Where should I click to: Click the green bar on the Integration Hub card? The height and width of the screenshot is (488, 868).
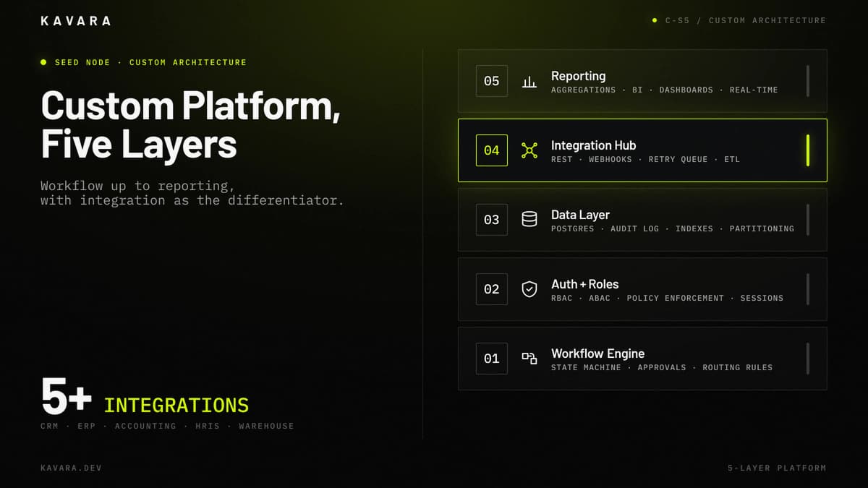pyautogui.click(x=808, y=150)
